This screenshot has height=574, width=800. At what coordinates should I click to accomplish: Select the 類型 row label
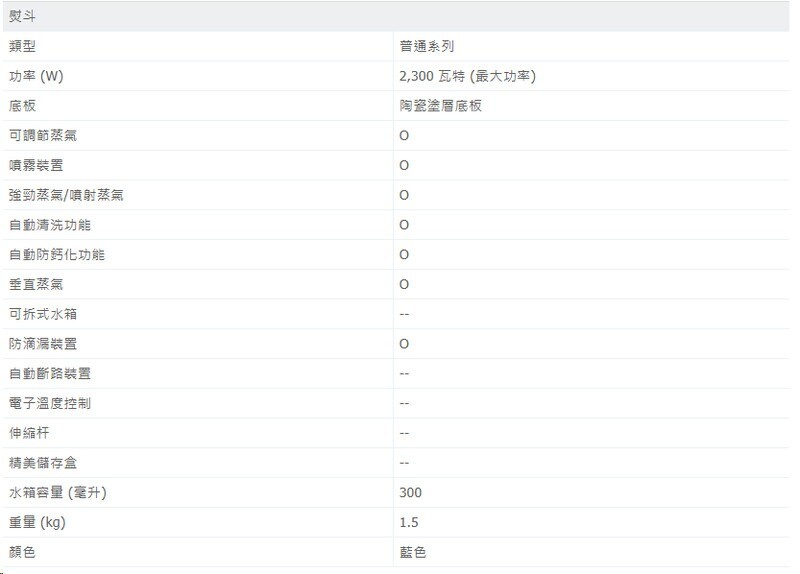22,46
